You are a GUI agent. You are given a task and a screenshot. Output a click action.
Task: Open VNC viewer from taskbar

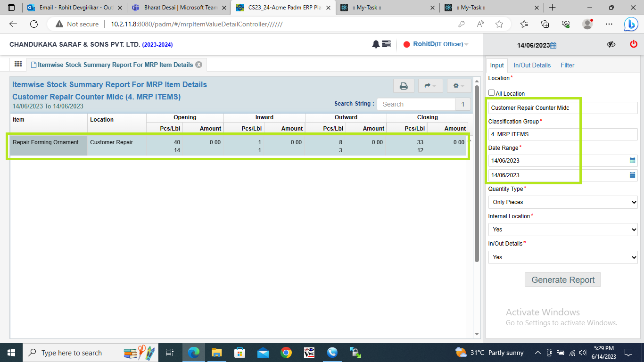(x=309, y=353)
